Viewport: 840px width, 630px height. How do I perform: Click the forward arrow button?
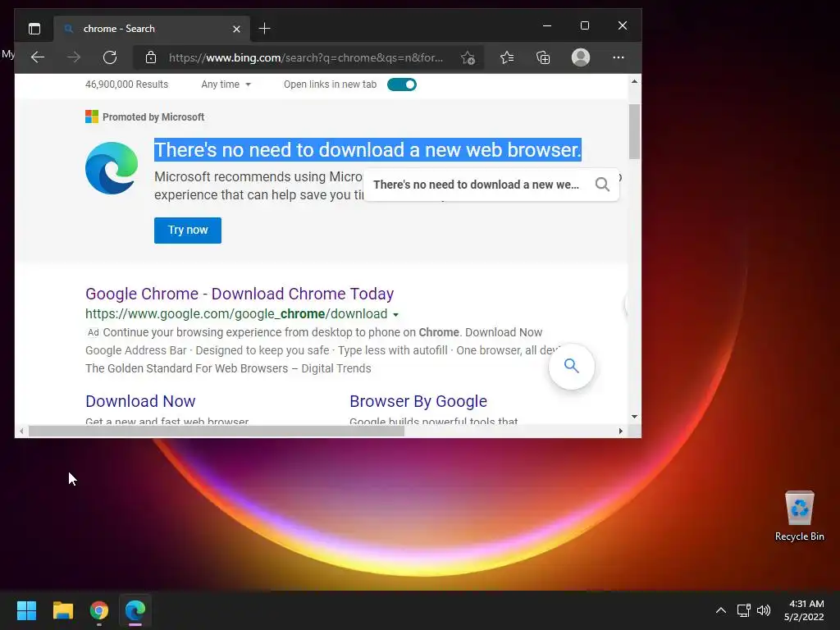(73, 57)
